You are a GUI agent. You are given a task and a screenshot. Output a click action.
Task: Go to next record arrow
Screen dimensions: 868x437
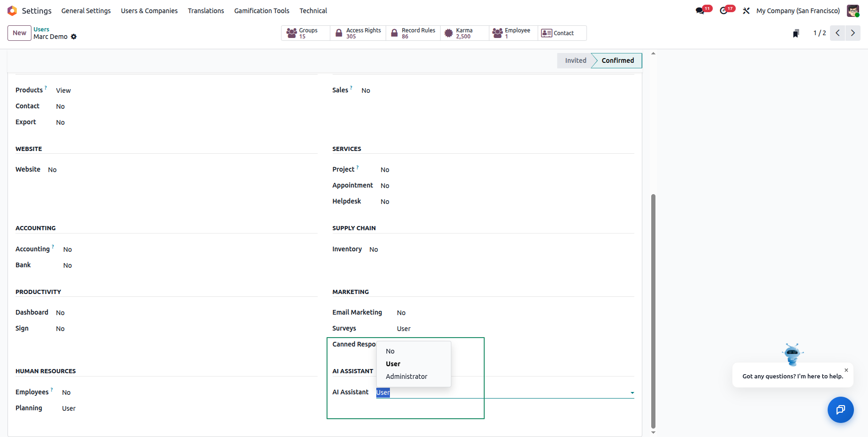point(853,33)
